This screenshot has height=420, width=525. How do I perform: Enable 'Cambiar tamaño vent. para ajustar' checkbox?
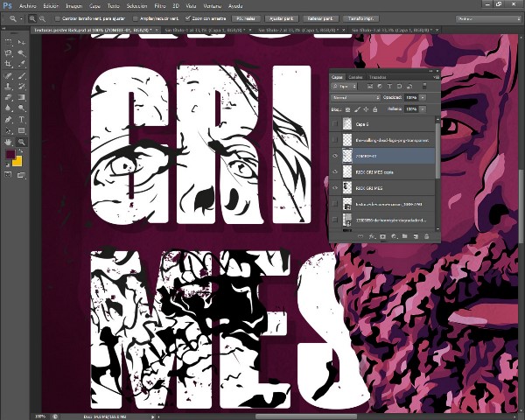tap(57, 18)
